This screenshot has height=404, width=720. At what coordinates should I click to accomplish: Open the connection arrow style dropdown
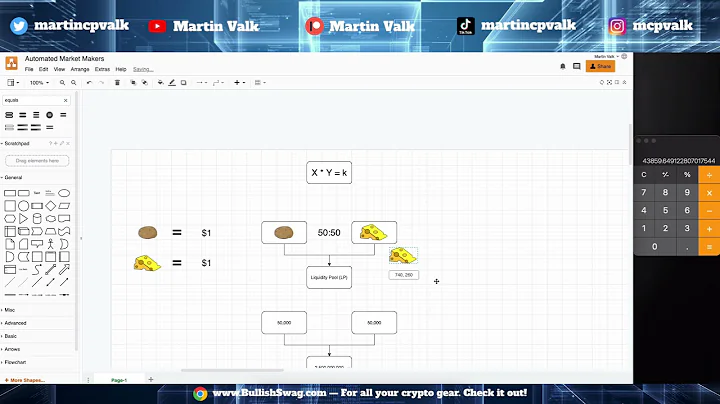coord(202,83)
